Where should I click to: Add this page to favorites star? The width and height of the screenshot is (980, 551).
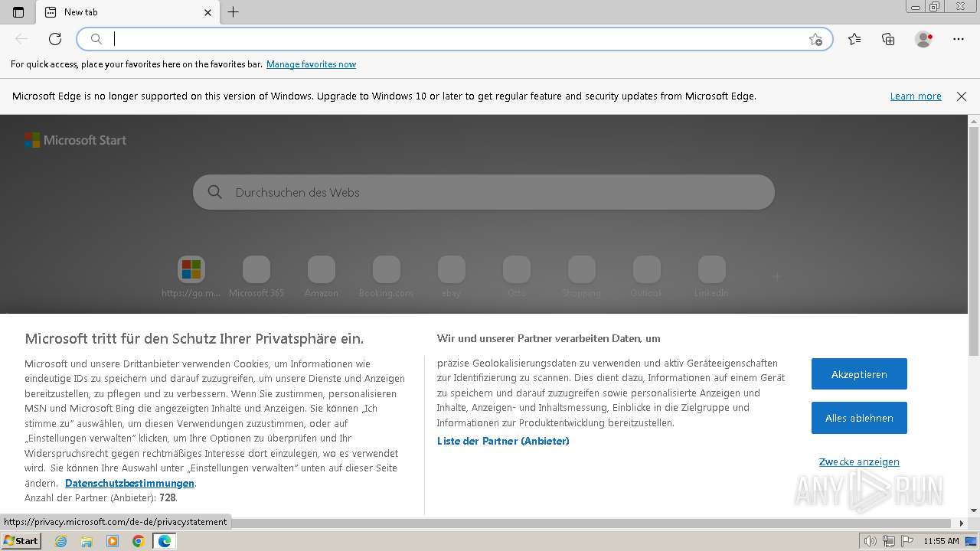click(815, 39)
